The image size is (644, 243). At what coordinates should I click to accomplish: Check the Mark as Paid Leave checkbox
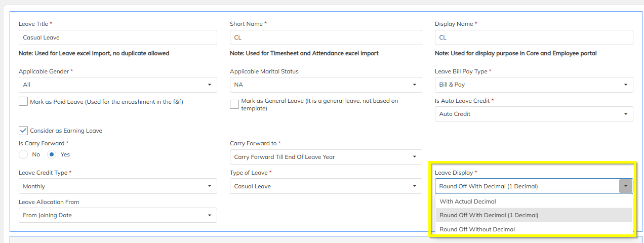pyautogui.click(x=23, y=101)
